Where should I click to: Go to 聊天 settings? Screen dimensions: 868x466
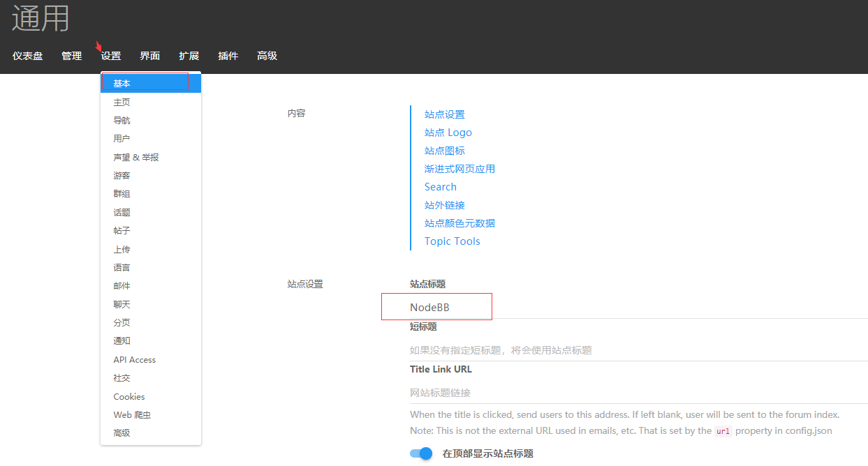pyautogui.click(x=151, y=304)
